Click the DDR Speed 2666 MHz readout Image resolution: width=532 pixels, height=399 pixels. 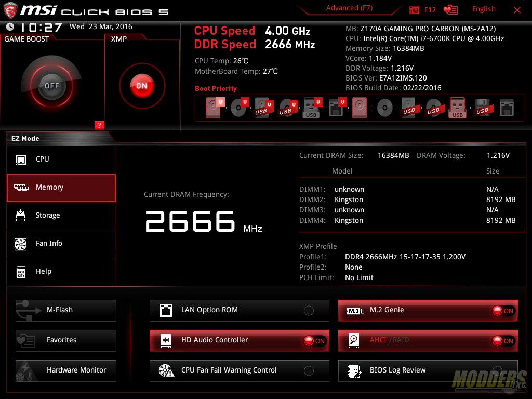pyautogui.click(x=255, y=45)
